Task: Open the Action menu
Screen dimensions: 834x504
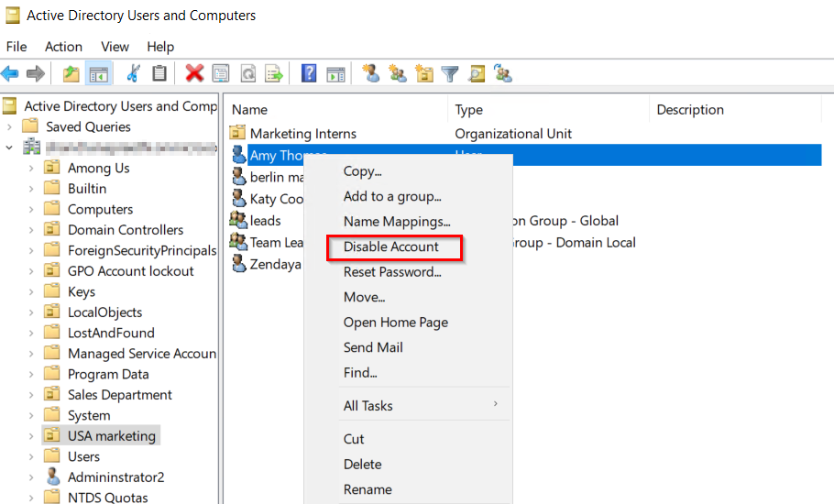Action: pos(63,47)
